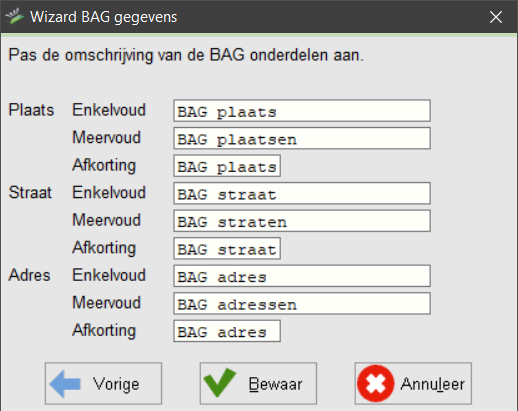Click the Adres group label
The height and width of the screenshot is (411, 518).
[30, 275]
